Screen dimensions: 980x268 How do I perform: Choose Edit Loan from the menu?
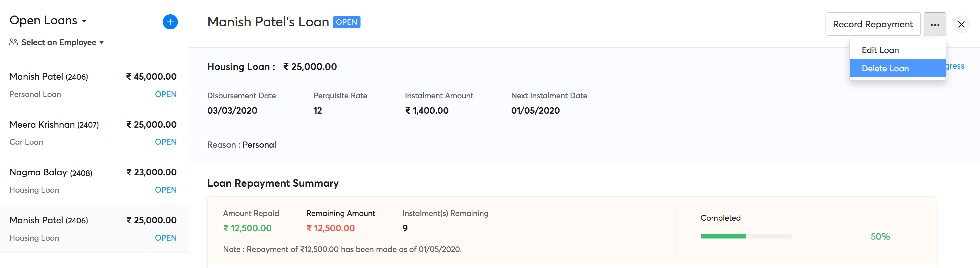click(x=880, y=50)
